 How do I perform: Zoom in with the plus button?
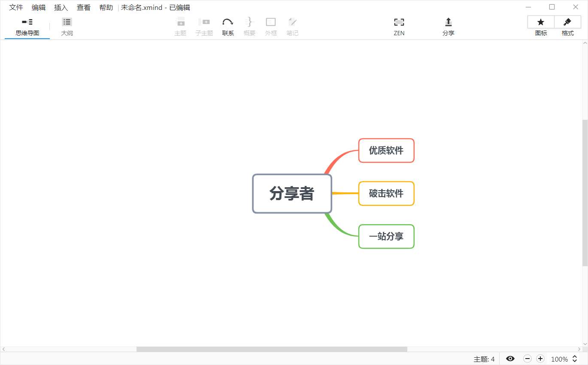click(x=540, y=359)
